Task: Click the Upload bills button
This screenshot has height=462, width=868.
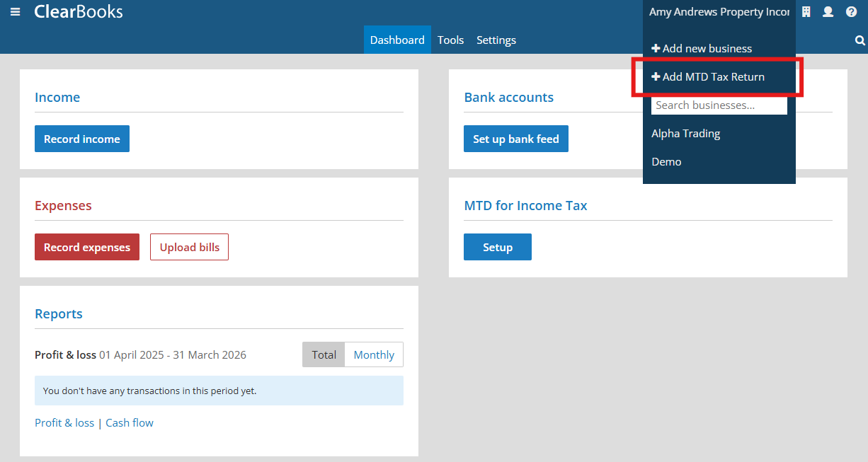Action: (x=189, y=246)
